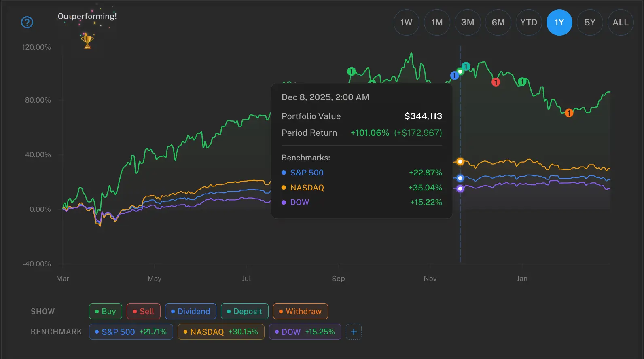Image resolution: width=644 pixels, height=359 pixels.
Task: Select the 1M time range
Action: [437, 23]
